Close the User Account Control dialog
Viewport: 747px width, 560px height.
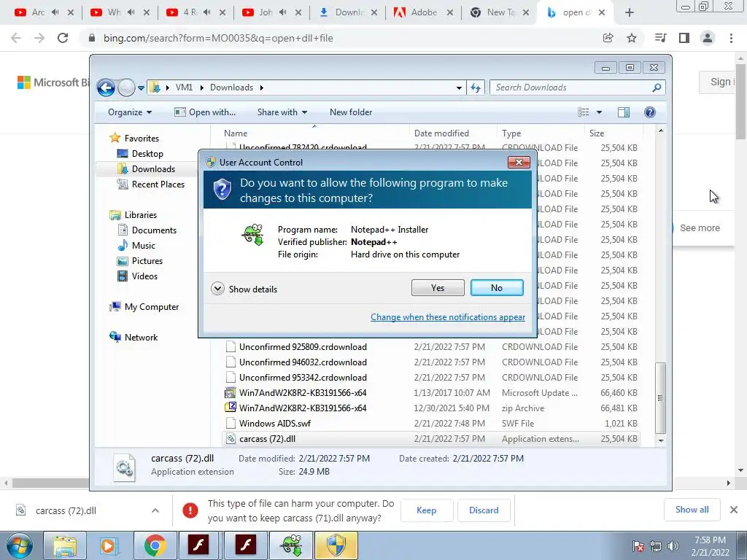pos(519,163)
